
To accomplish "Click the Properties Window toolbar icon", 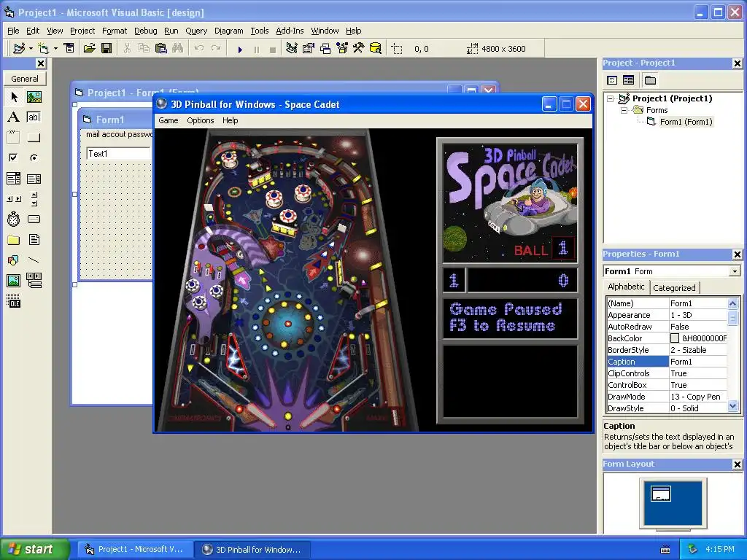I will tap(309, 48).
